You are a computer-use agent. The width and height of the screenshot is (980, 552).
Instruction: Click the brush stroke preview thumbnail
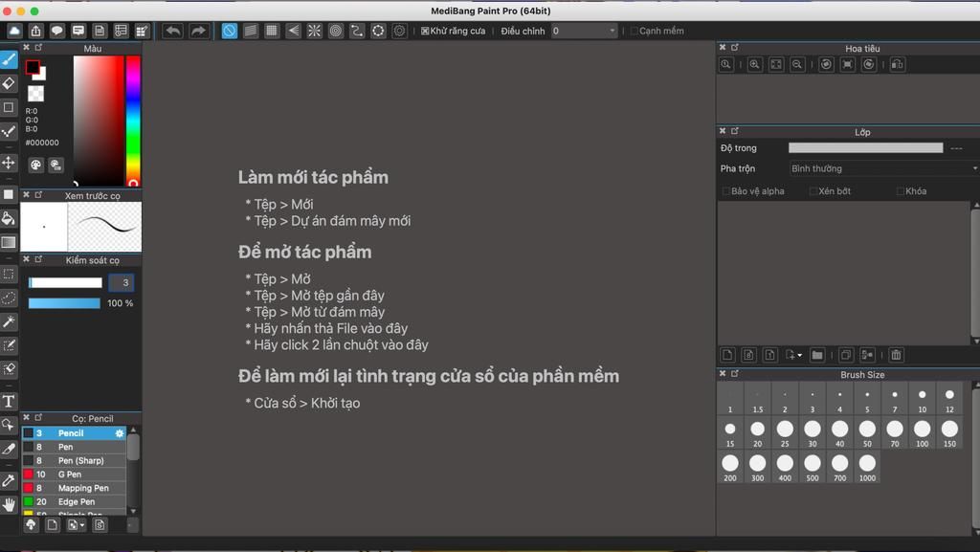tap(104, 227)
